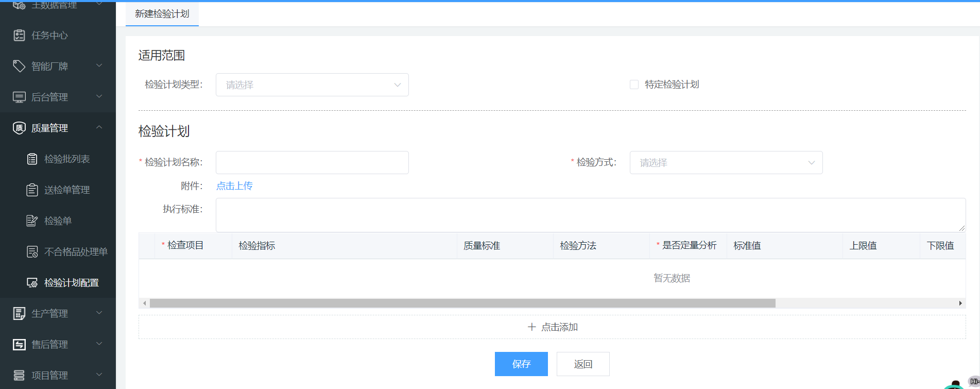Click the table's horizontal scrollbar right arrow
Screen dimensions: 980x389
pyautogui.click(x=960, y=303)
